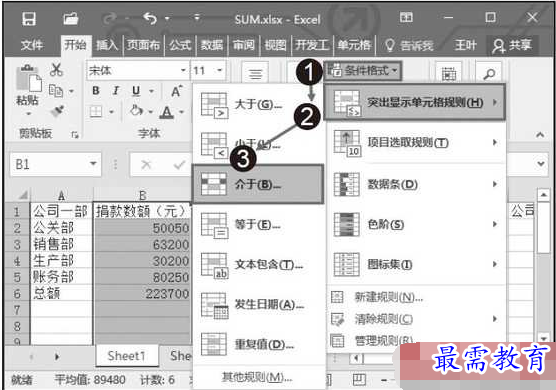Select 文本包含(T)... rule

pyautogui.click(x=258, y=265)
